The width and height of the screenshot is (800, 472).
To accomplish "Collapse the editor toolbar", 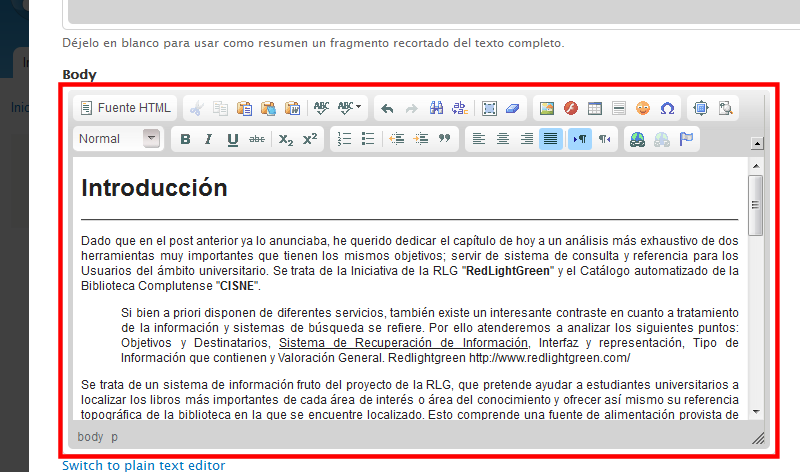I will coord(757,143).
